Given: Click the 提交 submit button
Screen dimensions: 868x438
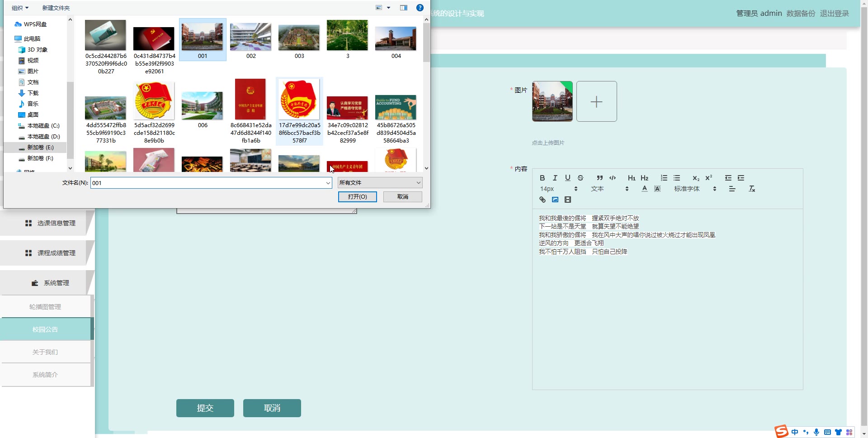Looking at the screenshot, I should tap(205, 408).
